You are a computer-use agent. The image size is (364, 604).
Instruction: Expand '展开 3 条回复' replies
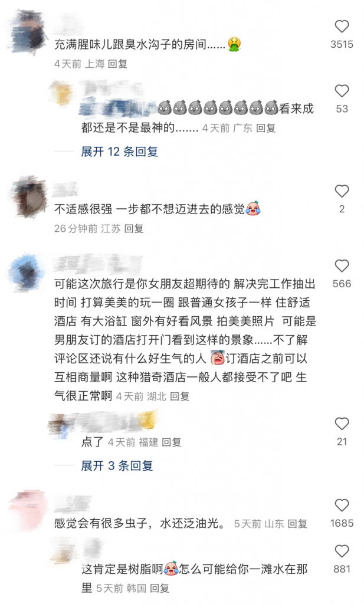pyautogui.click(x=117, y=466)
